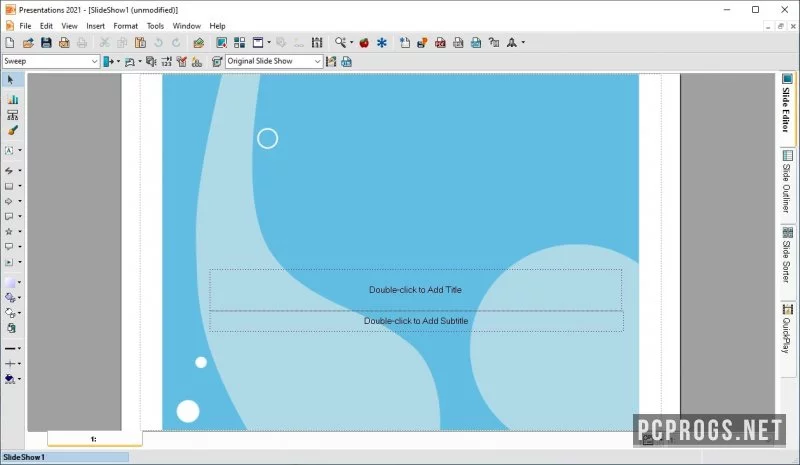800x465 pixels.
Task: Save the slideshow with the floppy disk icon
Action: (46, 43)
